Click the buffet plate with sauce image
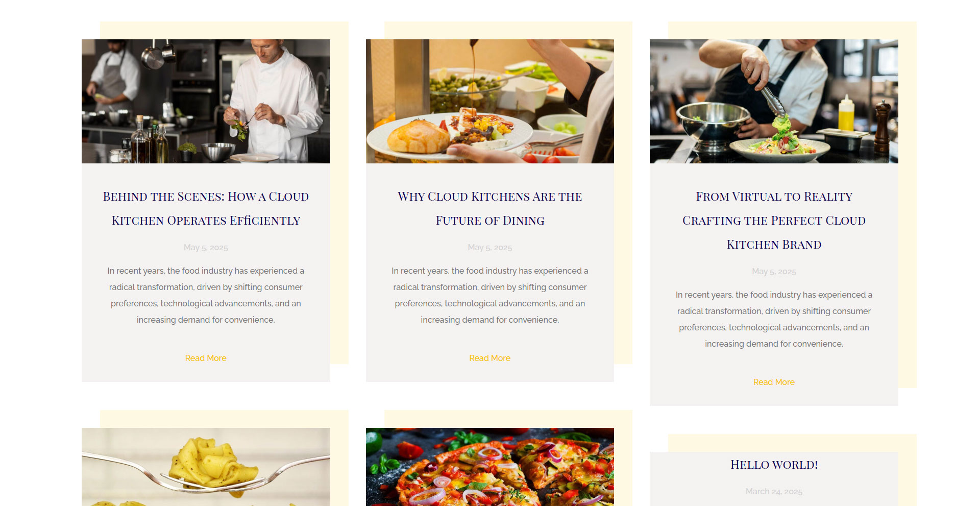The image size is (980, 506). coord(490,101)
